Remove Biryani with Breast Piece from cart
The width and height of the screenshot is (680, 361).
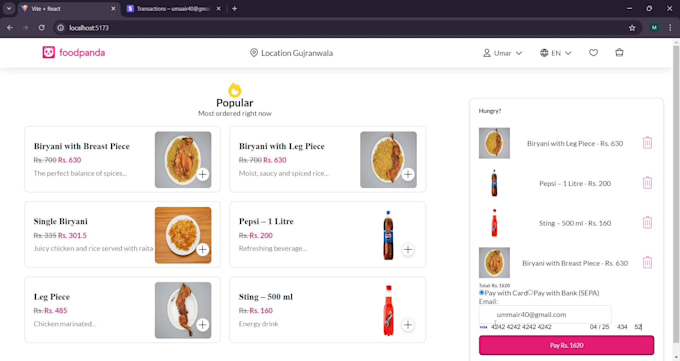(x=647, y=262)
